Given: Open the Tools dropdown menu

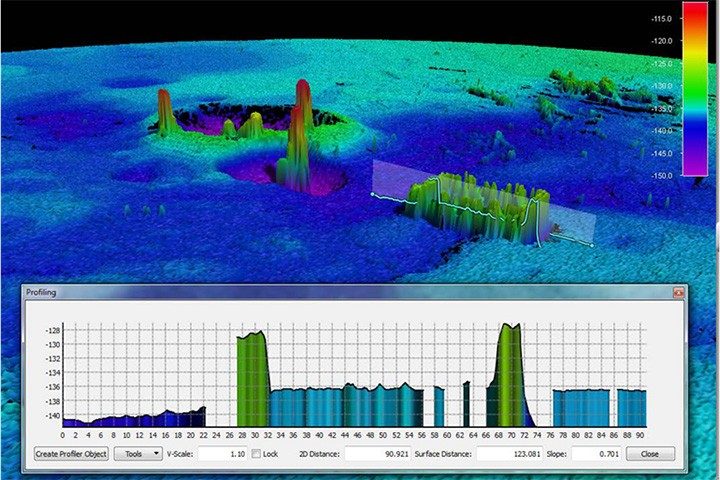Looking at the screenshot, I should (x=138, y=454).
